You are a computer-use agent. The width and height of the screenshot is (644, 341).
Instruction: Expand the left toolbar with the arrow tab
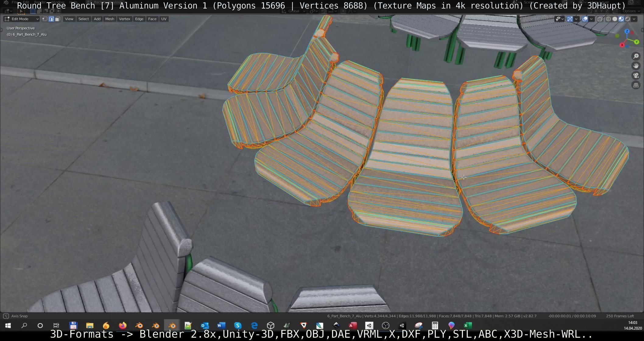click(x=2, y=30)
